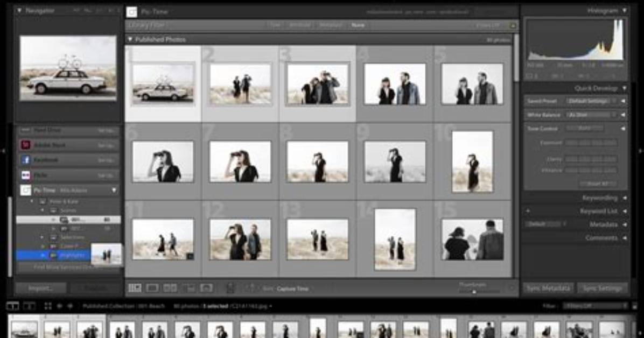Expand the Comments panel
644x338 pixels.
click(x=624, y=238)
